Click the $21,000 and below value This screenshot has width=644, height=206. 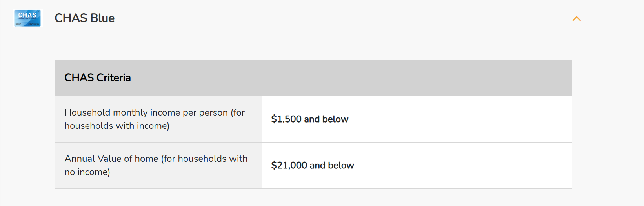point(313,165)
